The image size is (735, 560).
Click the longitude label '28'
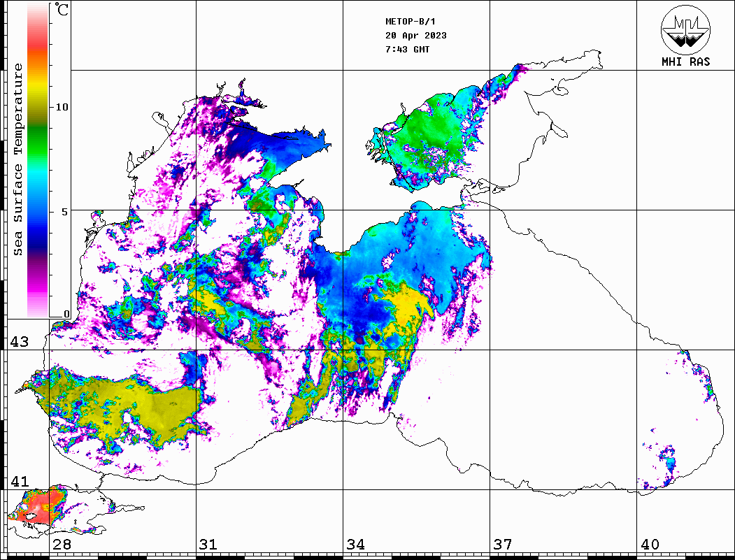62,545
